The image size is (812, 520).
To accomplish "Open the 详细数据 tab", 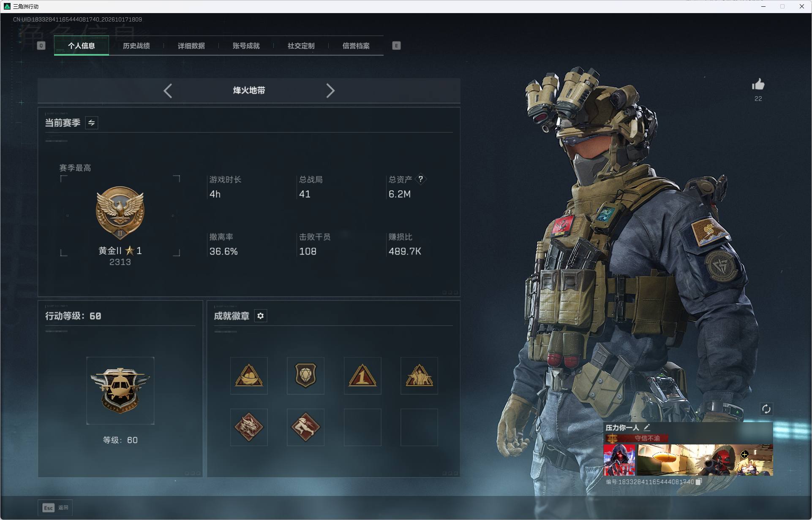I will pyautogui.click(x=191, y=46).
